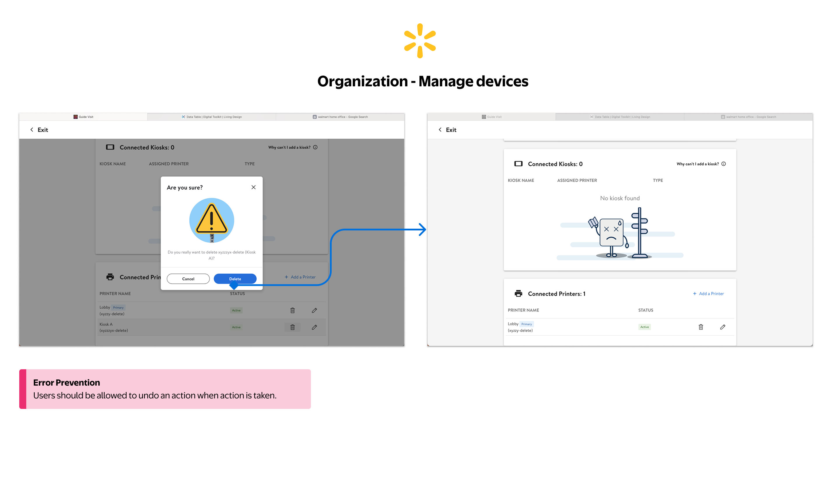The image size is (840, 504).
Task: Open Guide Visit tab in left screen
Action: [x=83, y=117]
